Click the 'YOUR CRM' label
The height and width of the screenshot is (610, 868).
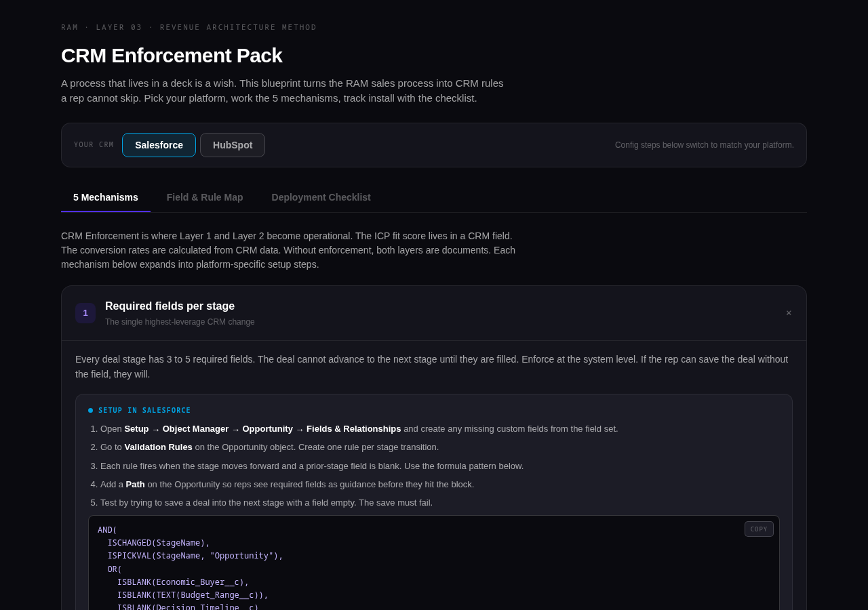94,145
